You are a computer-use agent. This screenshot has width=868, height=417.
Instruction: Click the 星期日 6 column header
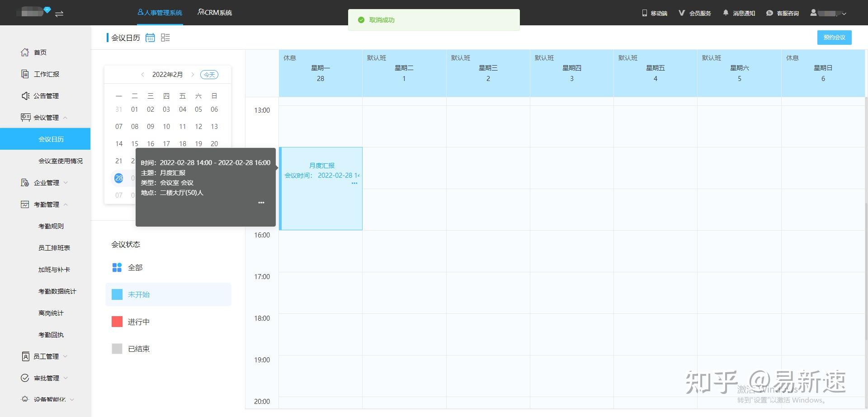click(x=823, y=73)
